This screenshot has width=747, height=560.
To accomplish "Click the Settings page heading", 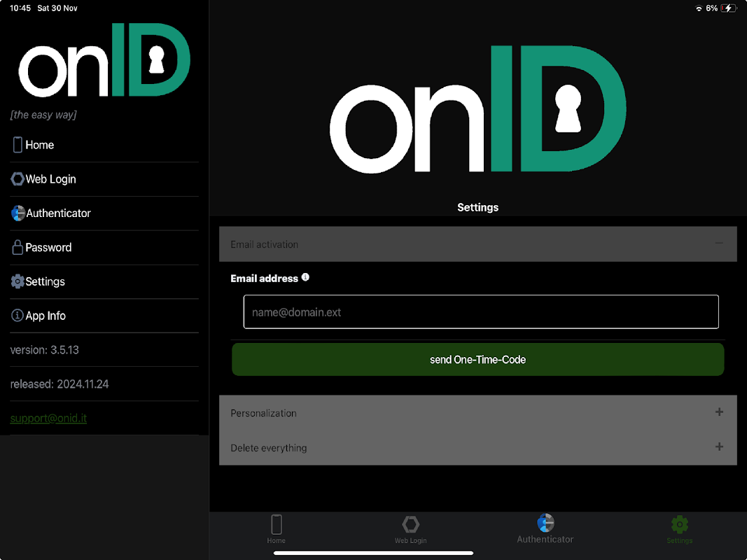I will click(x=478, y=207).
